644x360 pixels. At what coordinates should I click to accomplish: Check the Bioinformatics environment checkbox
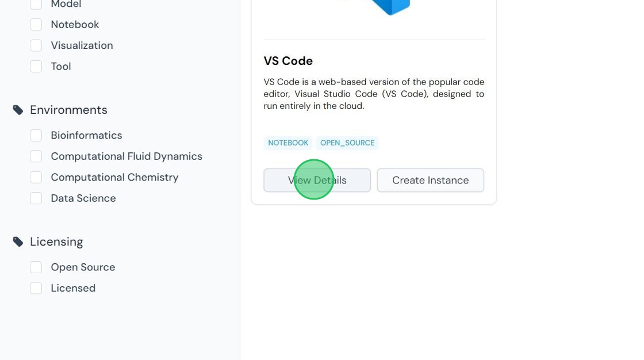pos(36,135)
